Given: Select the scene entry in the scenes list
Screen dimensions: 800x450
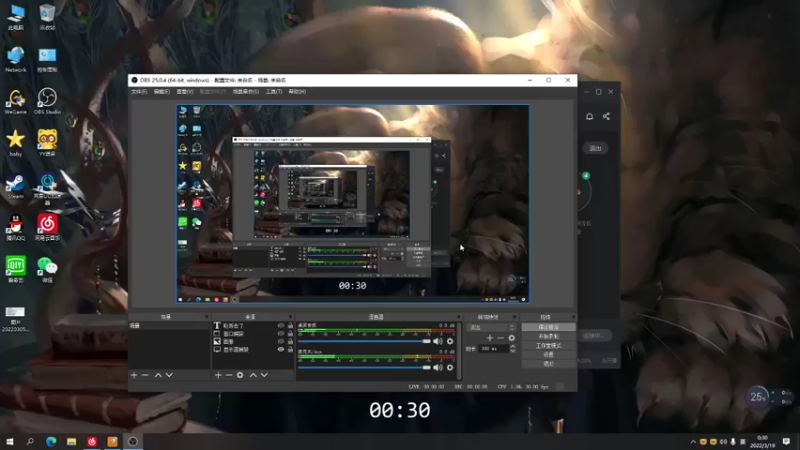Looking at the screenshot, I should 169,326.
